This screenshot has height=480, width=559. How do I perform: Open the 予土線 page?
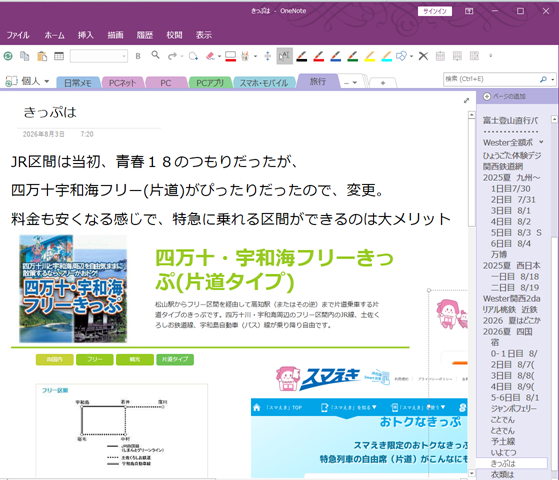pos(503,441)
